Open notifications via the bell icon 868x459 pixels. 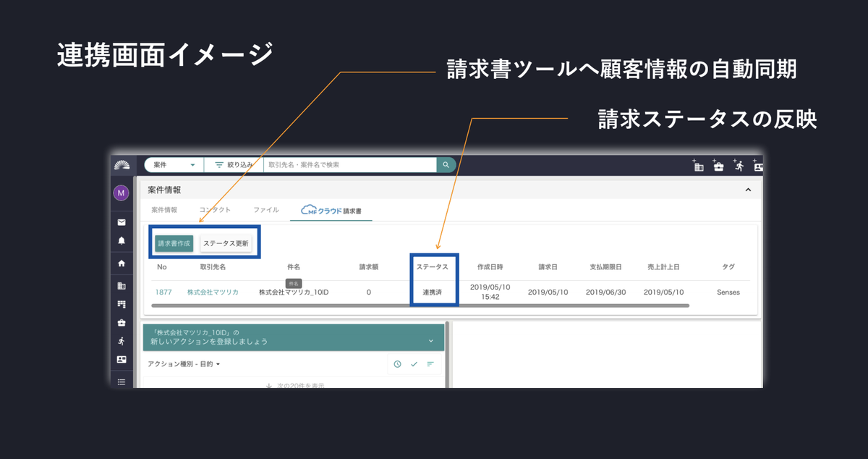(x=121, y=240)
